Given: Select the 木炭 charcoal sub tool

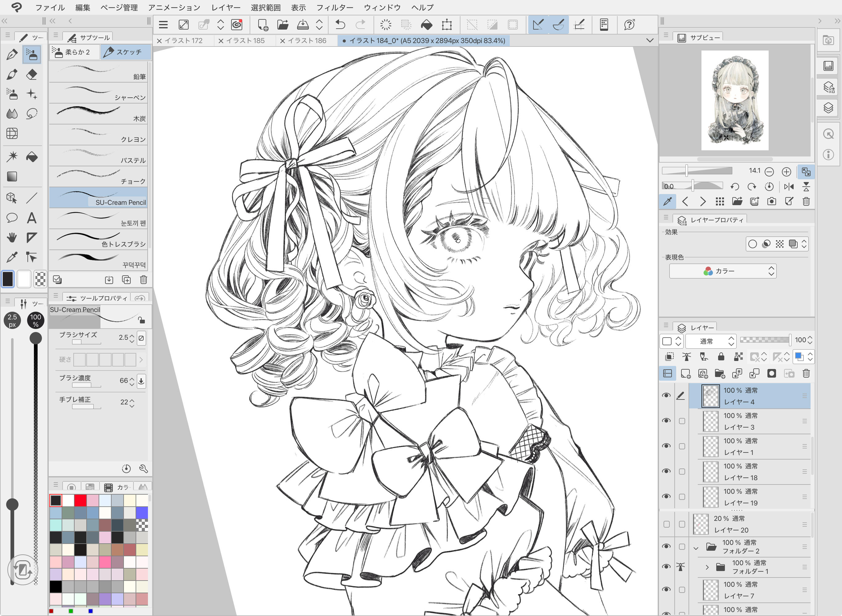Looking at the screenshot, I should coord(99,113).
